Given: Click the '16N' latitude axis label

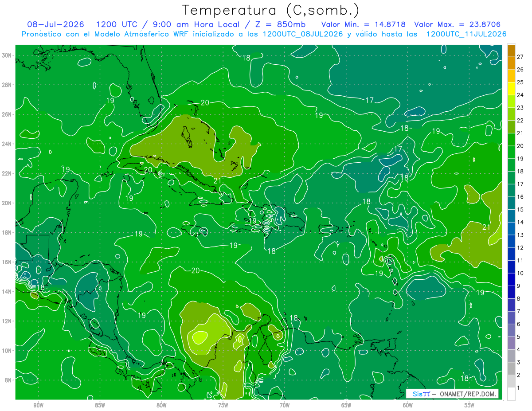Looking at the screenshot, I should tap(7, 262).
